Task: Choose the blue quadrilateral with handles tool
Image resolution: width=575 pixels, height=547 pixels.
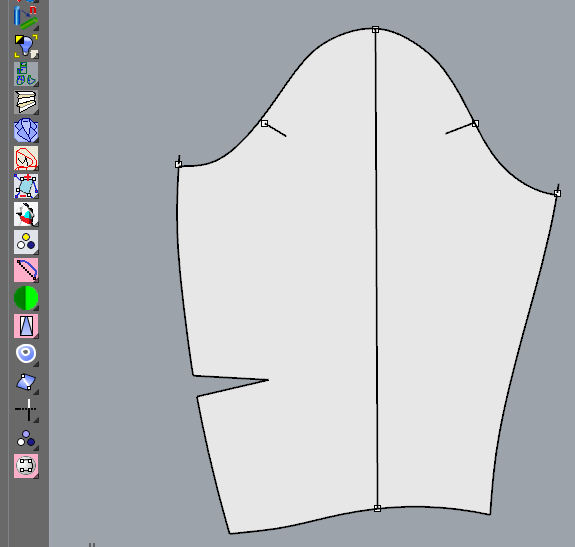Action: tap(26, 382)
